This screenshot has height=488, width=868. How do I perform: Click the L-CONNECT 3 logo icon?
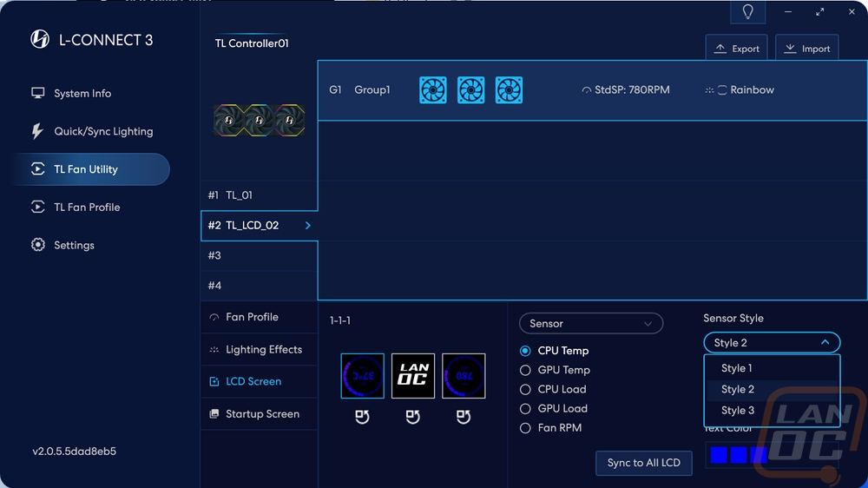[x=40, y=39]
